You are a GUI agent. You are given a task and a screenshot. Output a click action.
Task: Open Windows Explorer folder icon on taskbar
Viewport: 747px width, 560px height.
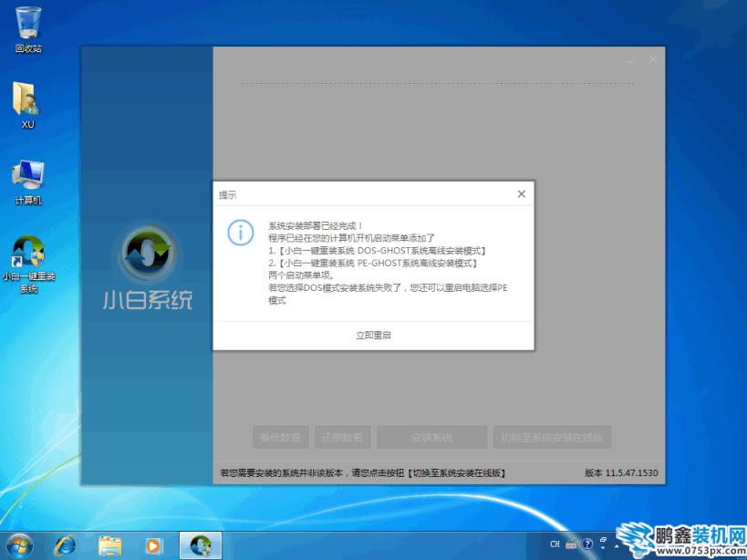[110, 545]
